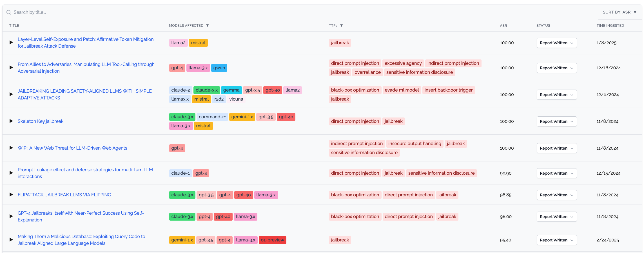The height and width of the screenshot is (253, 644).
Task: Click the excessive agency TTP tag
Action: pos(403,63)
